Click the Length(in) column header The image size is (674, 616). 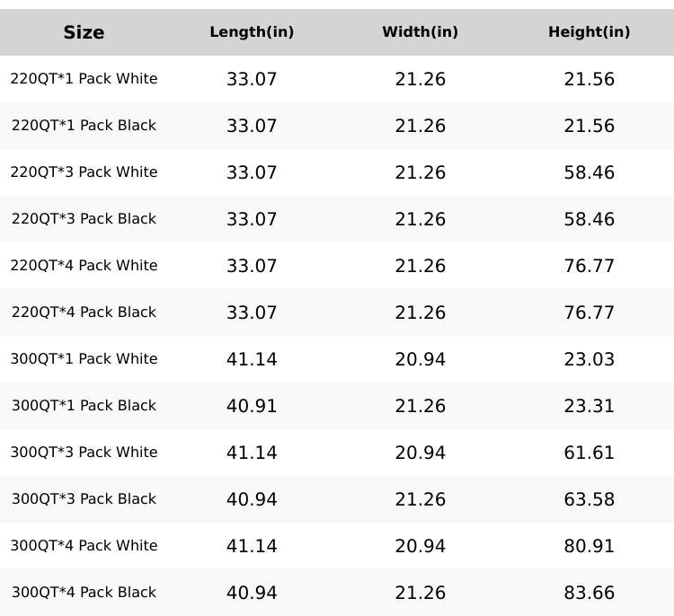click(x=252, y=32)
